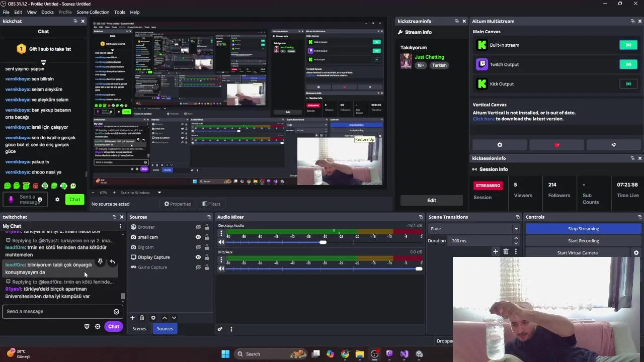
Task: Click the red heart donate button
Action: pos(556,145)
